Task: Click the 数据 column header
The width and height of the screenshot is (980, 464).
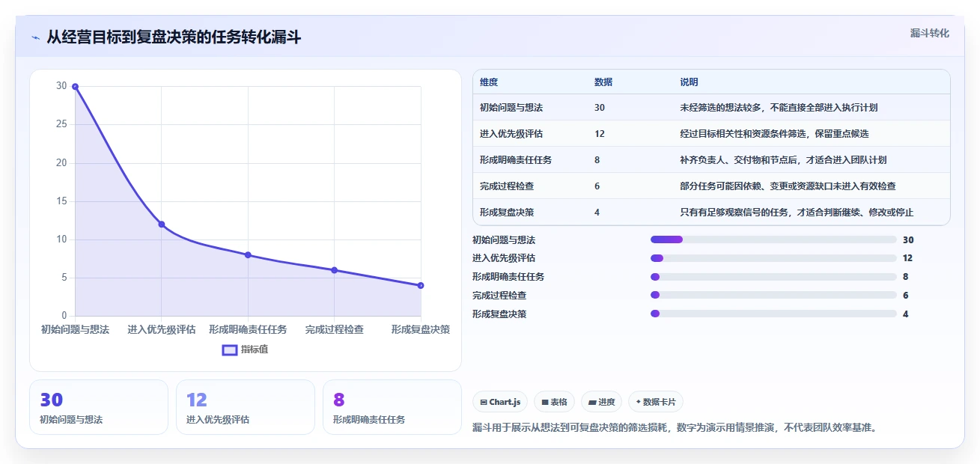Action: [x=603, y=82]
